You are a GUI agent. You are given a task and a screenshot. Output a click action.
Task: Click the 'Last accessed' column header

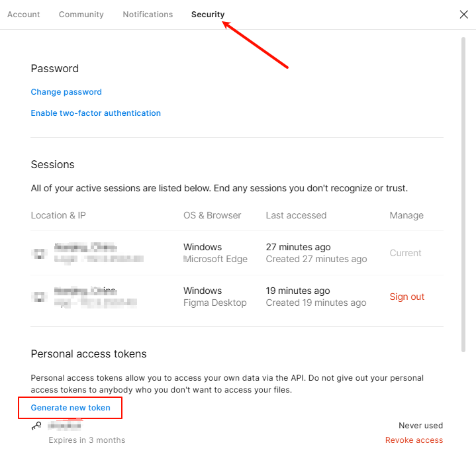[296, 215]
